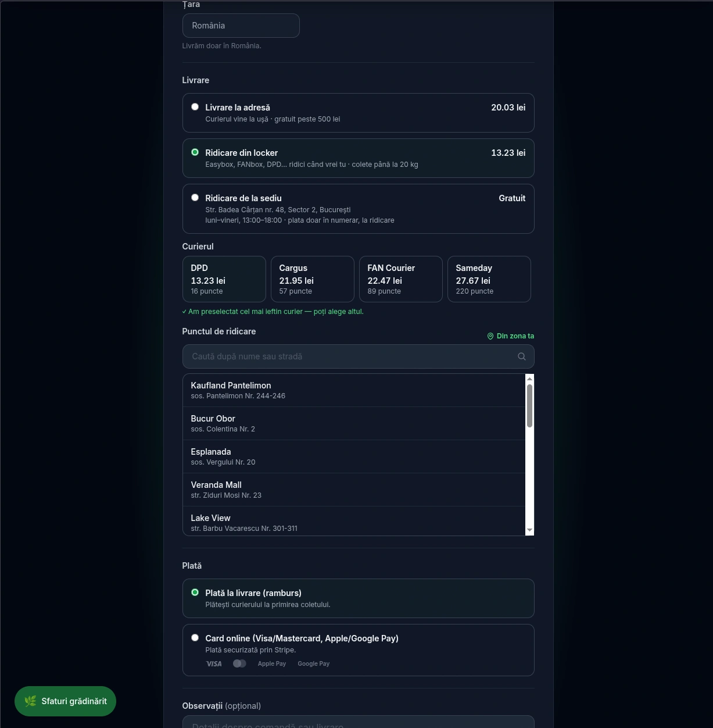Pick Sameday courier at 27.67 lei

pos(489,279)
